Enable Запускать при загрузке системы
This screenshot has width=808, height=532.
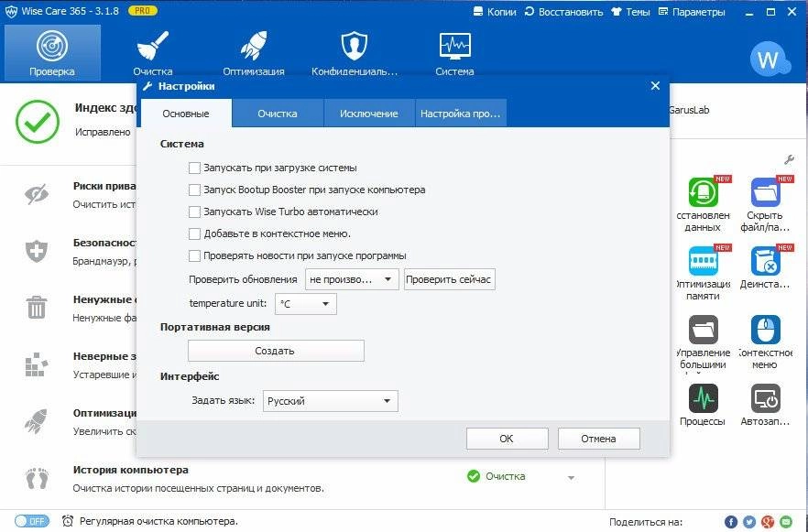(194, 168)
